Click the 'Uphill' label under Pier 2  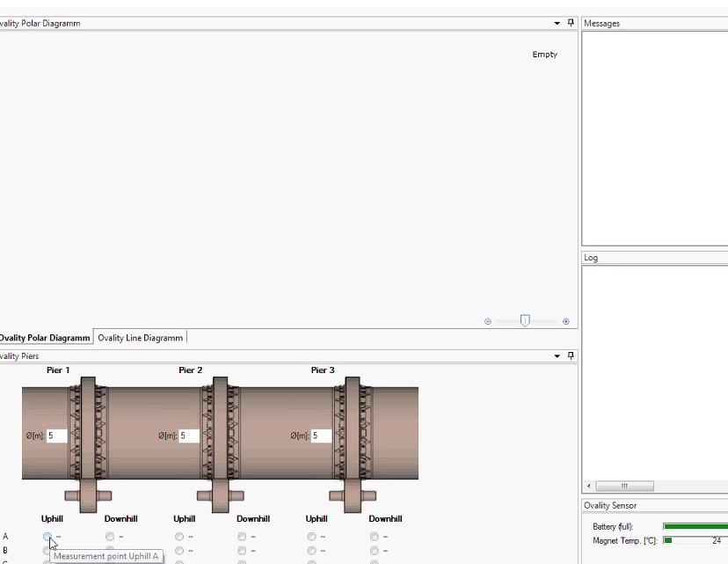point(185,518)
